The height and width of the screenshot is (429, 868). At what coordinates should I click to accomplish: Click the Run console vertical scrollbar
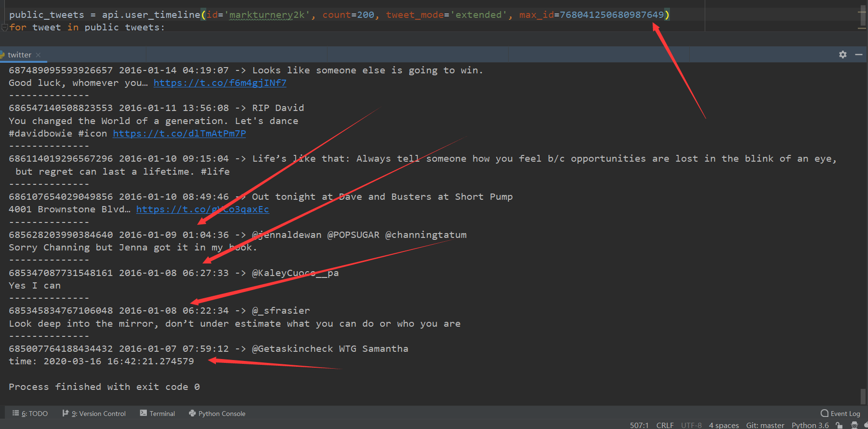(863, 397)
